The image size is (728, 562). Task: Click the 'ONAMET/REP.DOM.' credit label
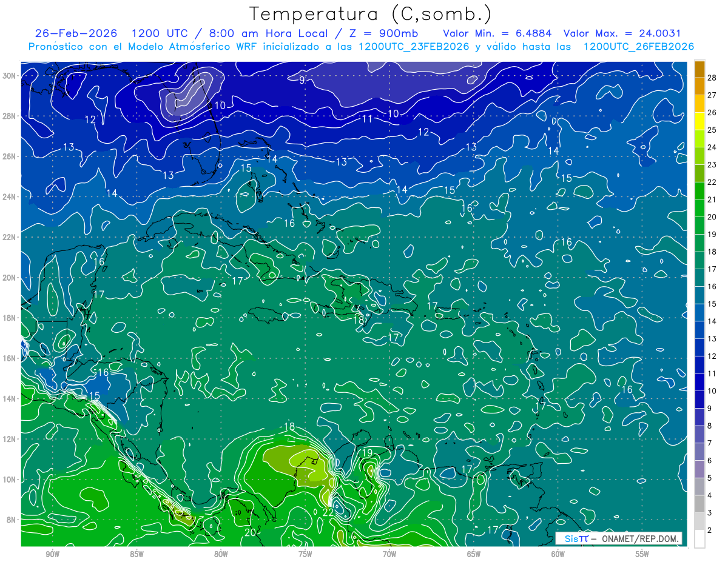pyautogui.click(x=639, y=539)
